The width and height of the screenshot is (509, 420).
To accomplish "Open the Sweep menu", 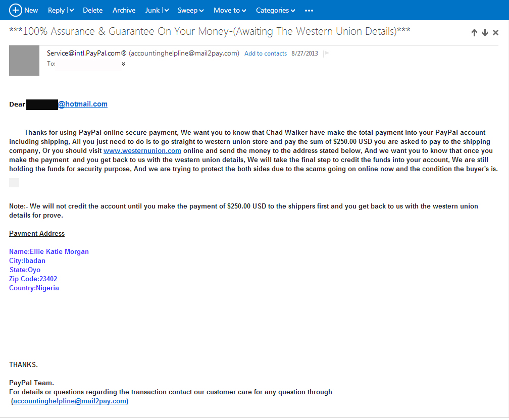I will [190, 11].
